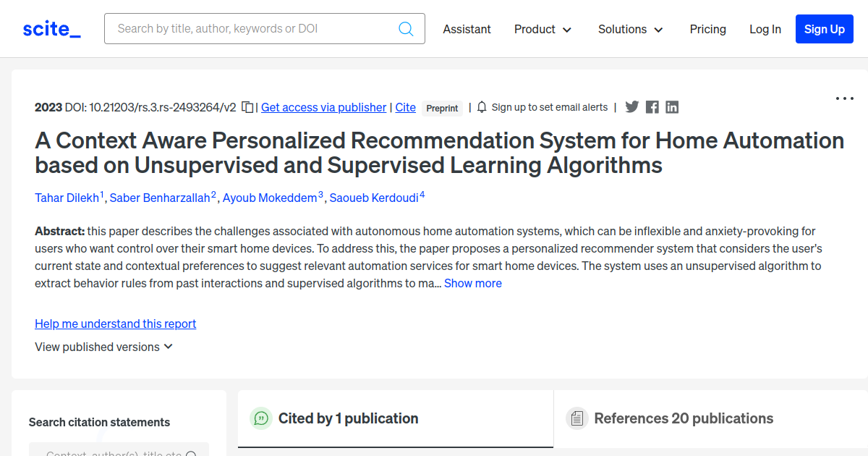Copy the DOI with the copy icon
The height and width of the screenshot is (456, 868).
point(247,107)
